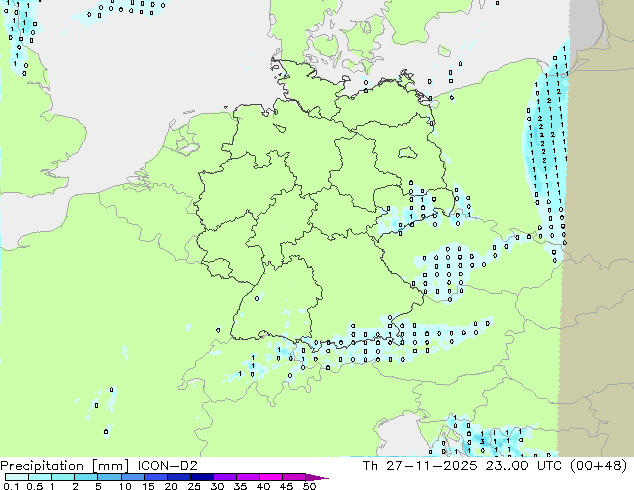
Task: Click the 1–2 mm legend color swatch
Action: click(x=63, y=477)
